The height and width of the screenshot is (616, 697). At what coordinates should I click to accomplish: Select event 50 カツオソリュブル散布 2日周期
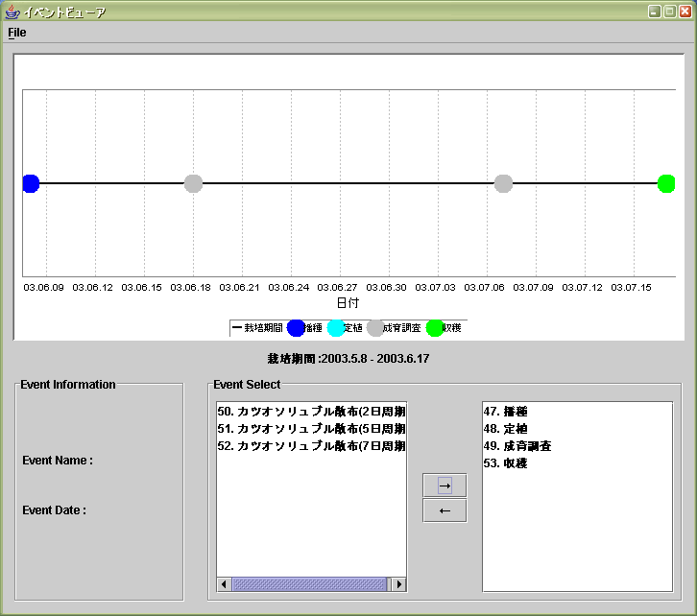click(x=311, y=412)
